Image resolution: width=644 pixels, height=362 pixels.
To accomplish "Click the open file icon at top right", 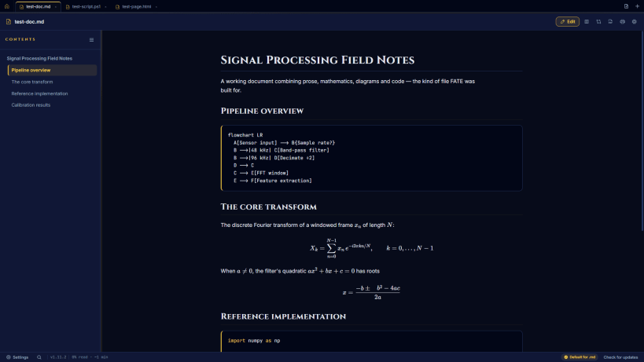I will pyautogui.click(x=626, y=6).
